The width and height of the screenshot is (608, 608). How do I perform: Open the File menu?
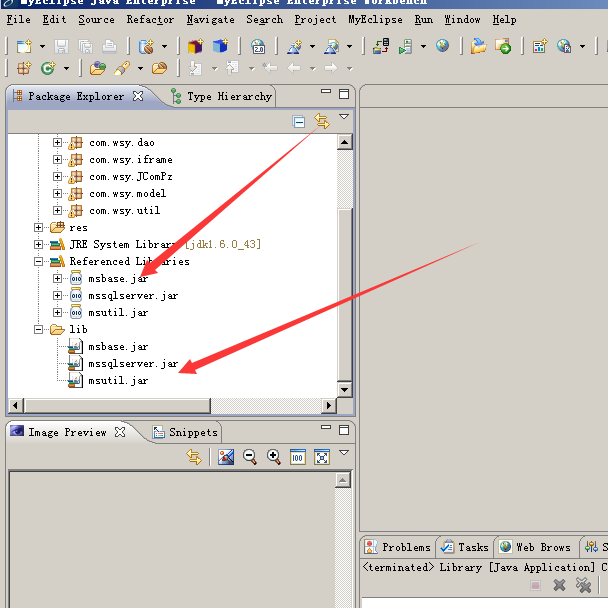pyautogui.click(x=18, y=19)
